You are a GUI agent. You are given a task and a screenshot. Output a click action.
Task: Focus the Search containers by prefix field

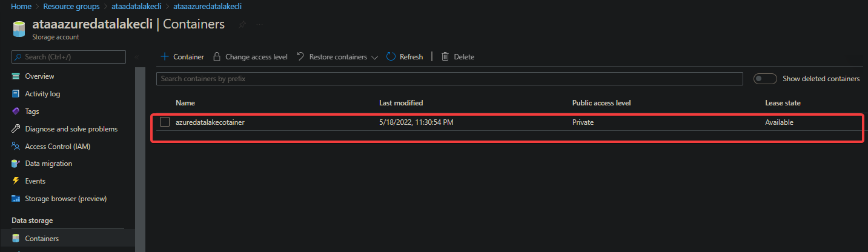click(449, 79)
